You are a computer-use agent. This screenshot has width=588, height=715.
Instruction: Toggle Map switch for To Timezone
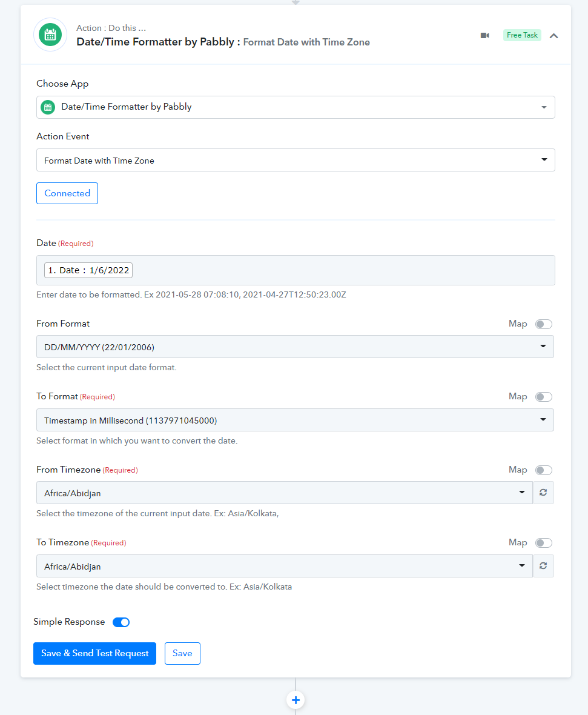(x=543, y=543)
